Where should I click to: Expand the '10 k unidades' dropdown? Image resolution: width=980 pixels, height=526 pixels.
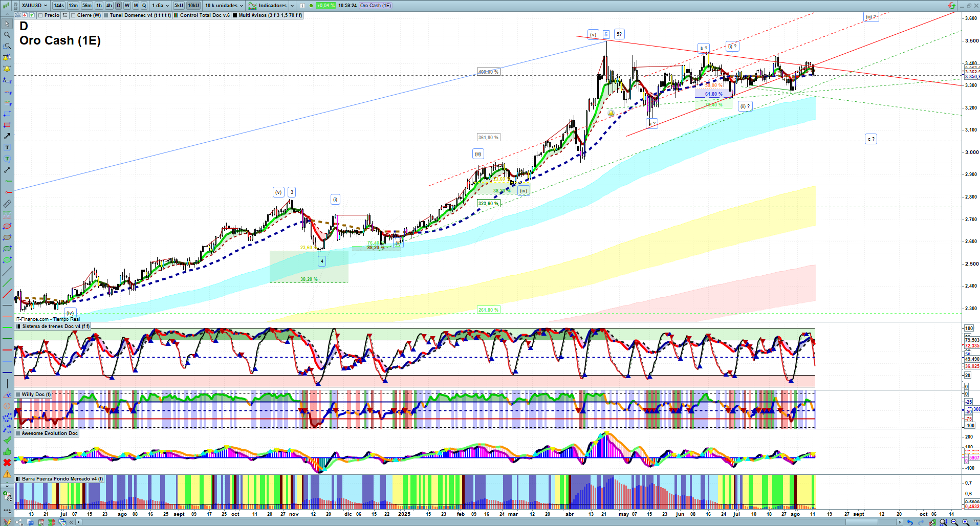(224, 6)
